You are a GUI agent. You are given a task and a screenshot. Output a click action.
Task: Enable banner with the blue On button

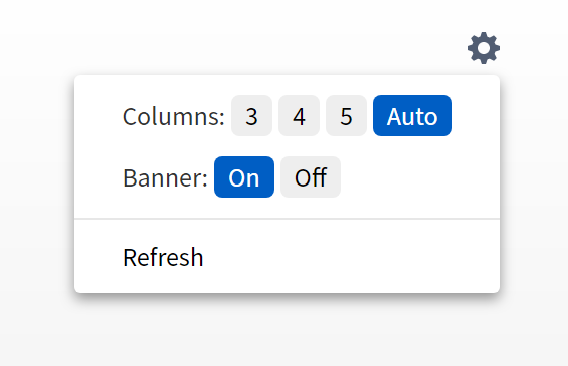point(244,177)
